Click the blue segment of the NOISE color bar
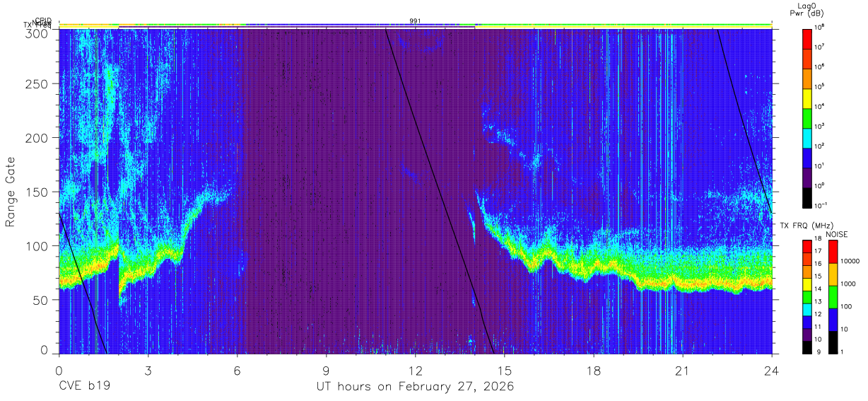The height and width of the screenshot is (401, 868). (833, 320)
